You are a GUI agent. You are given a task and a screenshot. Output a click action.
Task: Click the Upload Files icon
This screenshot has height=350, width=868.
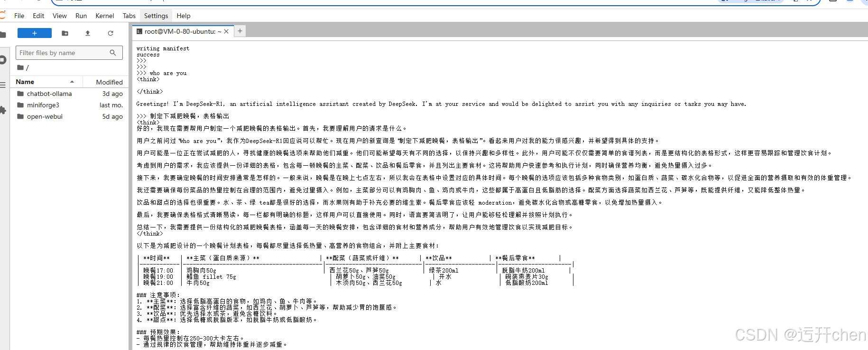click(x=88, y=33)
